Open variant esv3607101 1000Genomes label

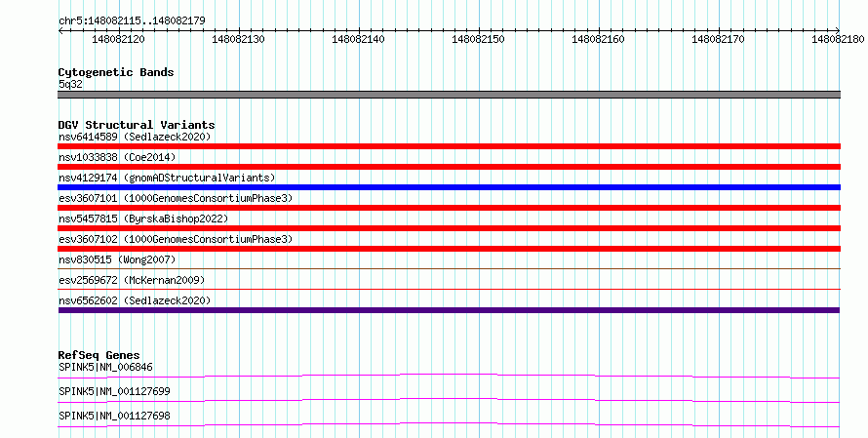[176, 198]
